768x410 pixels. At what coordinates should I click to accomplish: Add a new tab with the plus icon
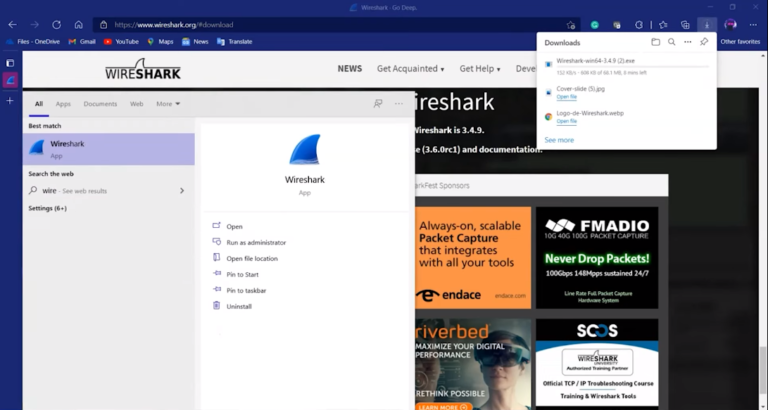tap(10, 100)
